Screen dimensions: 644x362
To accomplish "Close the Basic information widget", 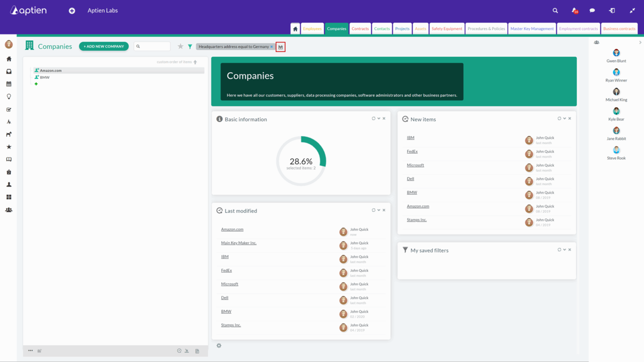I will [384, 119].
